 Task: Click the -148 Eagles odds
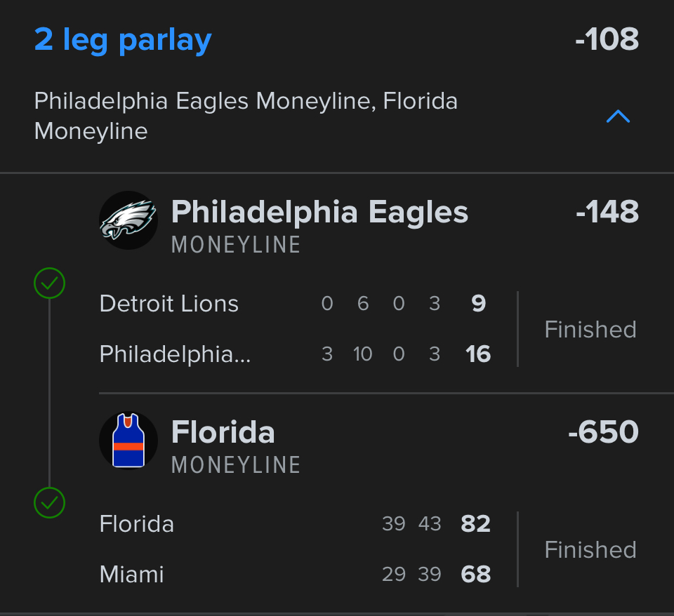(x=607, y=212)
